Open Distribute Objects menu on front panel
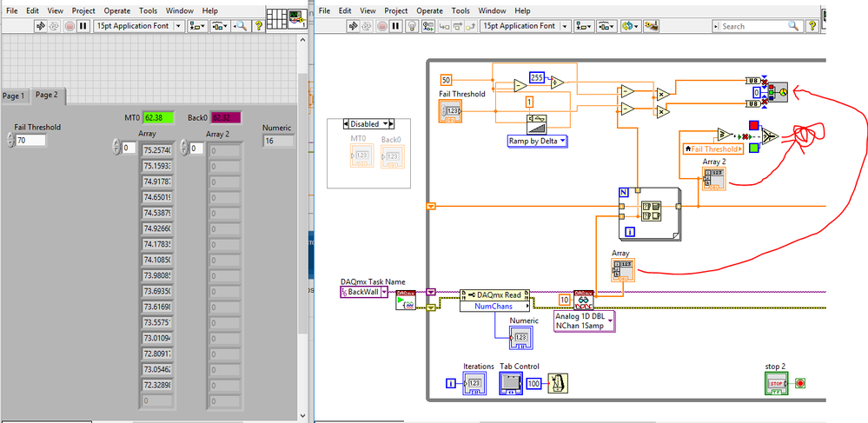 [x=221, y=26]
